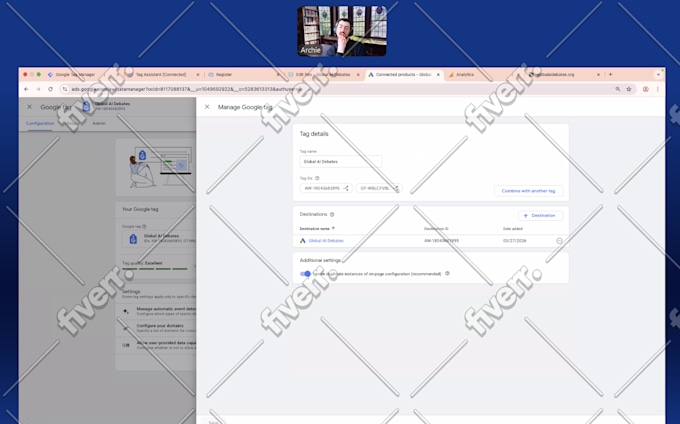Image resolution: width=680 pixels, height=424 pixels.
Task: Click the share icon next to AW-18043683895 tag ID
Action: pos(346,188)
